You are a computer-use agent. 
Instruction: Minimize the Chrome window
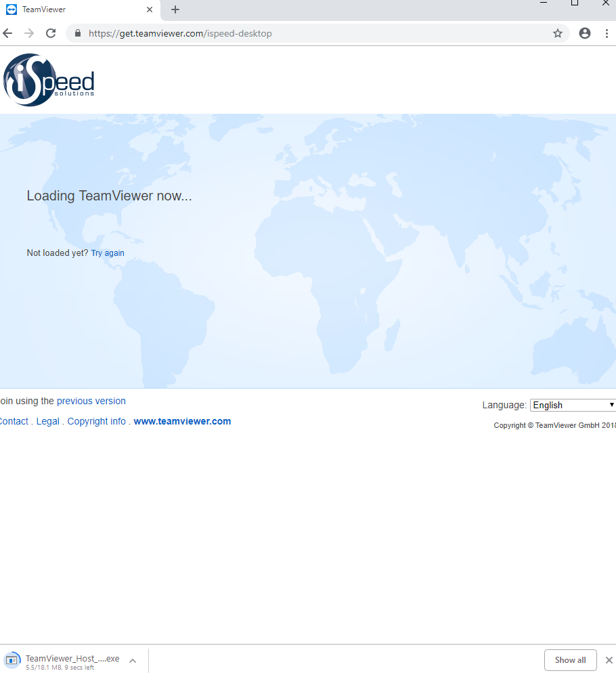[x=543, y=3]
